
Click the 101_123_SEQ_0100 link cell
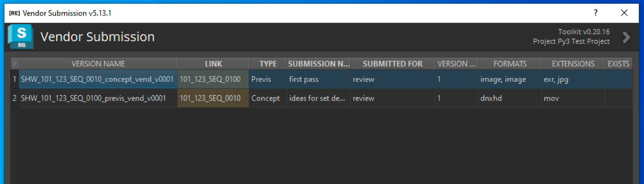213,79
